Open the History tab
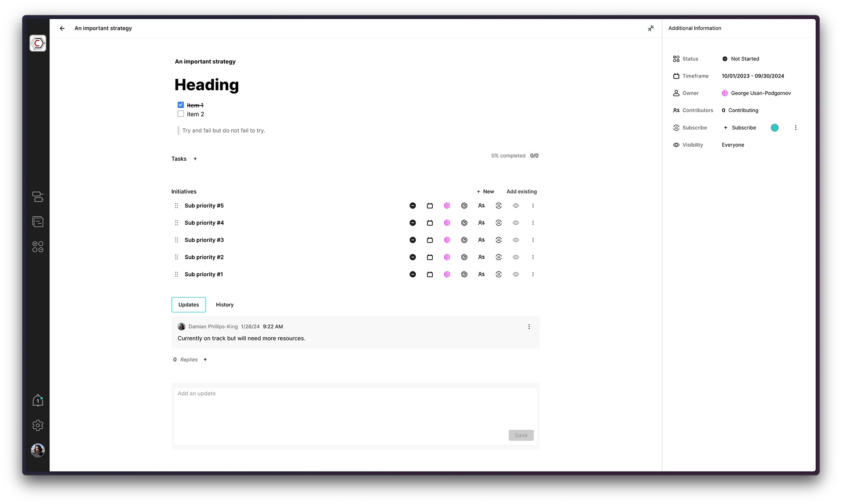This screenshot has width=841, height=504. coord(224,304)
